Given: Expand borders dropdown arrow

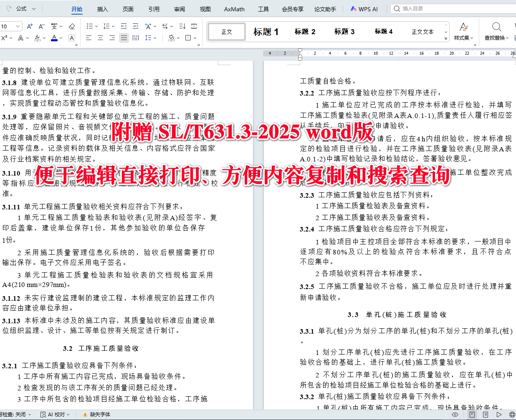Looking at the screenshot, I should pos(195,38).
